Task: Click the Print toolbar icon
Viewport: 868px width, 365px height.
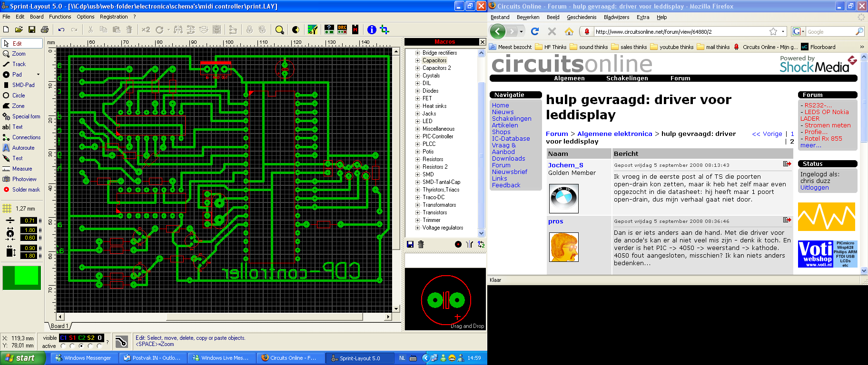Action: click(x=44, y=29)
